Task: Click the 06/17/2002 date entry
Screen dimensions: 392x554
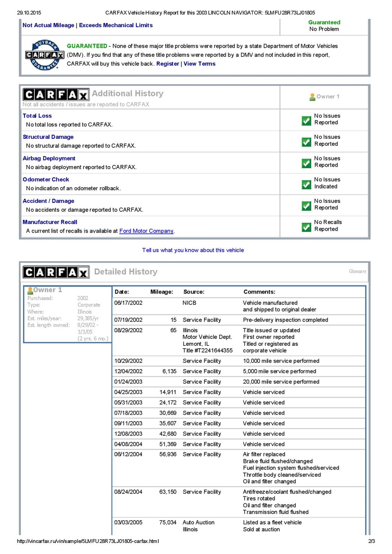Action: [128, 303]
